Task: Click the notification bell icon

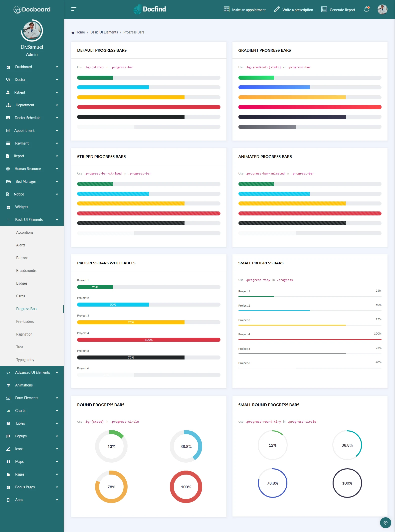Action: (x=366, y=9)
